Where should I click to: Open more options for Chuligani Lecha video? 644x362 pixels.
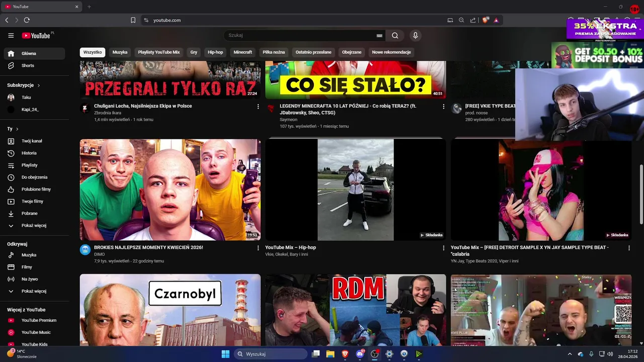(258, 107)
